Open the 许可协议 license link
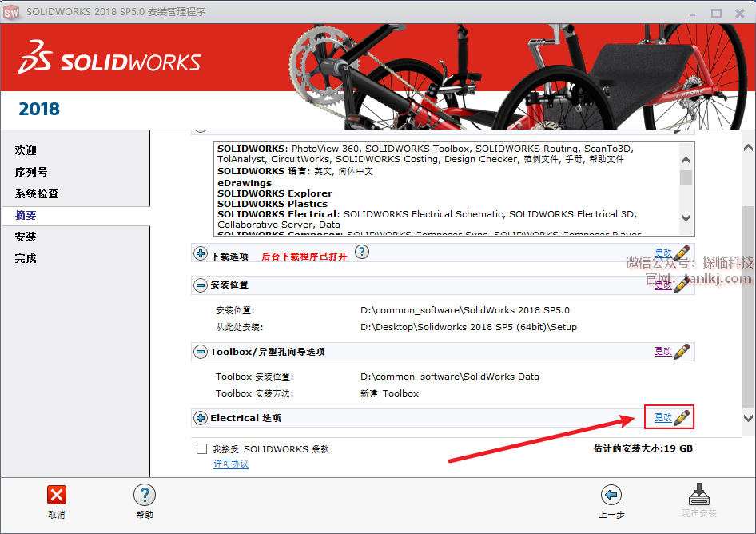756x534 pixels. [231, 464]
